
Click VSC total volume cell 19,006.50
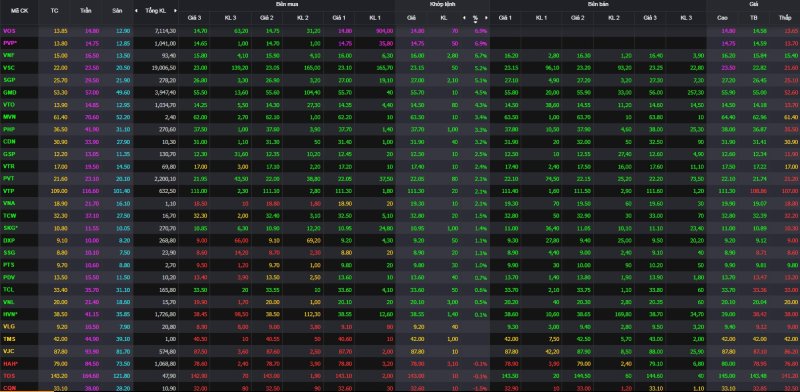[x=165, y=68]
